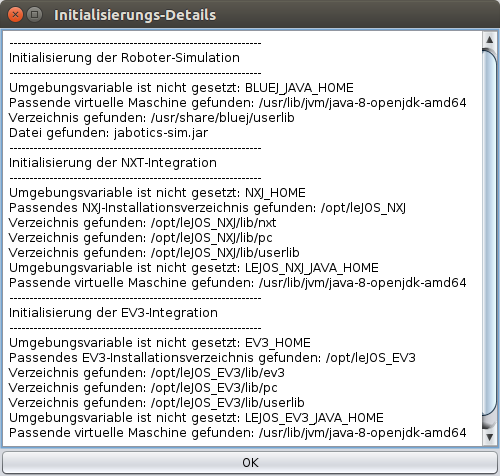This screenshot has width=500, height=476.
Task: Click the OK button
Action: (x=250, y=462)
